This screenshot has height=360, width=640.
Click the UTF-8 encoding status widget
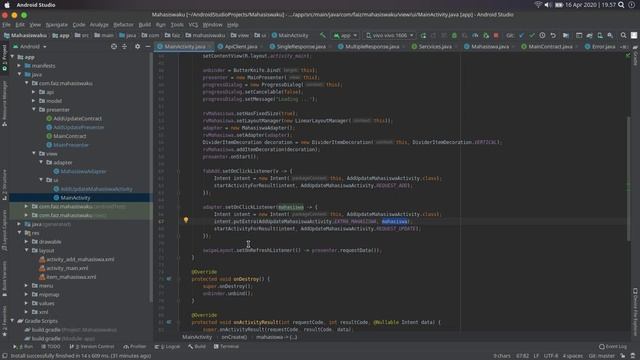[551, 356]
